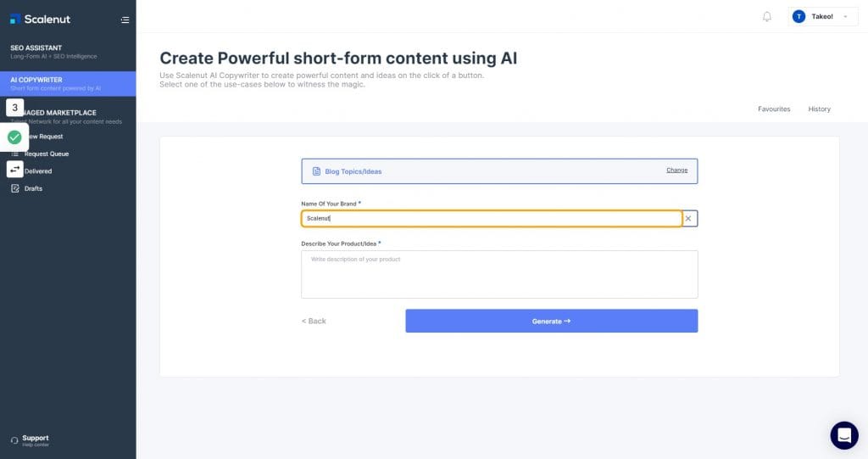868x459 pixels.
Task: Focus the Describe Your Product/Idea textarea
Action: pos(499,274)
